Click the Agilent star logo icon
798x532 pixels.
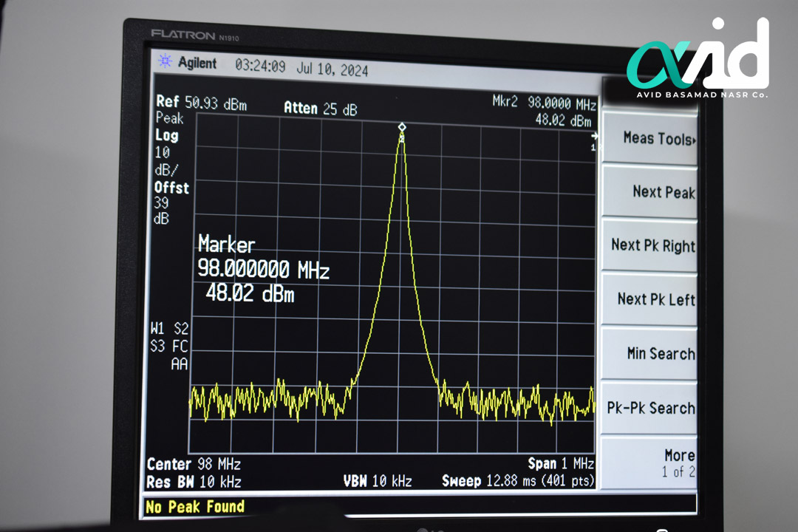click(165, 61)
